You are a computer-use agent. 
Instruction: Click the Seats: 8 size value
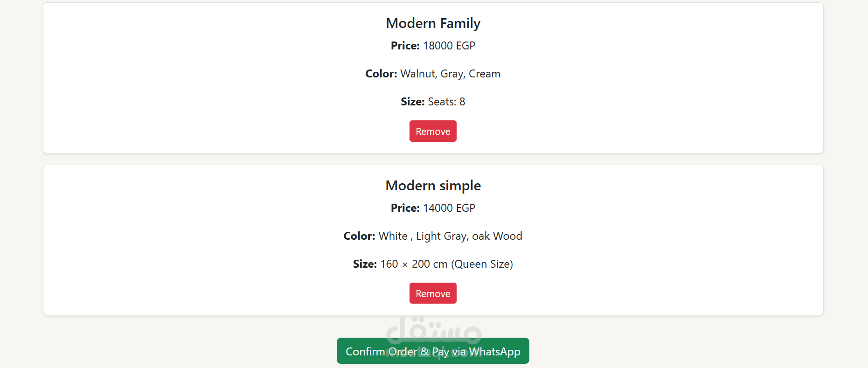point(446,102)
